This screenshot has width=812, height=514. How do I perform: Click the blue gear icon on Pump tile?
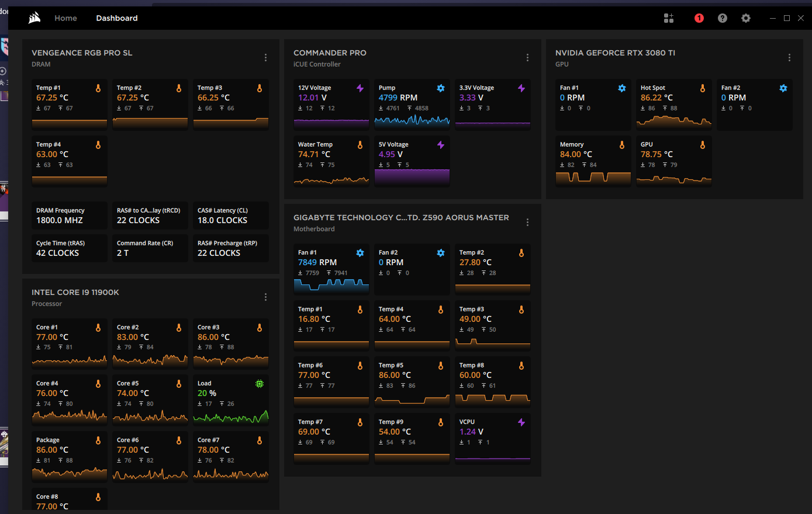pos(440,88)
